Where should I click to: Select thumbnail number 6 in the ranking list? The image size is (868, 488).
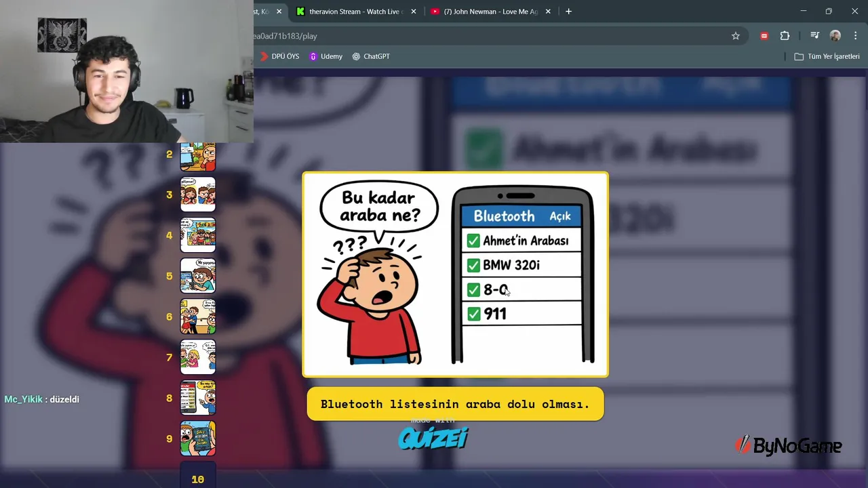coord(197,317)
